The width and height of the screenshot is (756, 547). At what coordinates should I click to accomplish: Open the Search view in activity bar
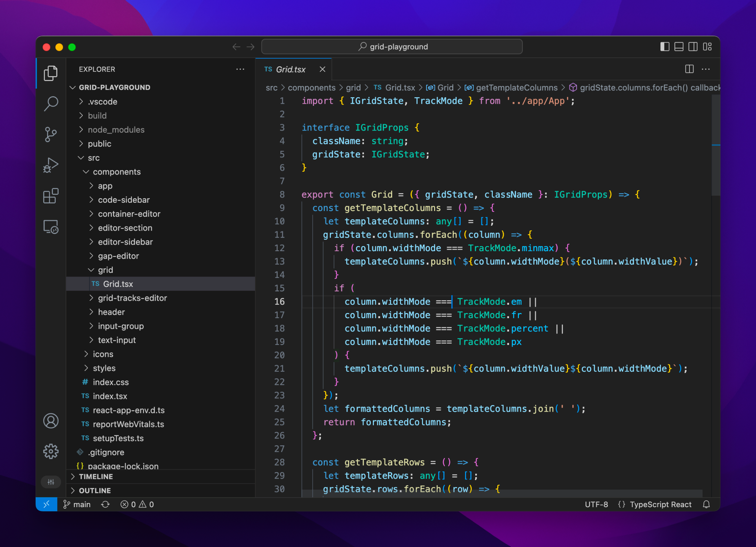click(51, 103)
